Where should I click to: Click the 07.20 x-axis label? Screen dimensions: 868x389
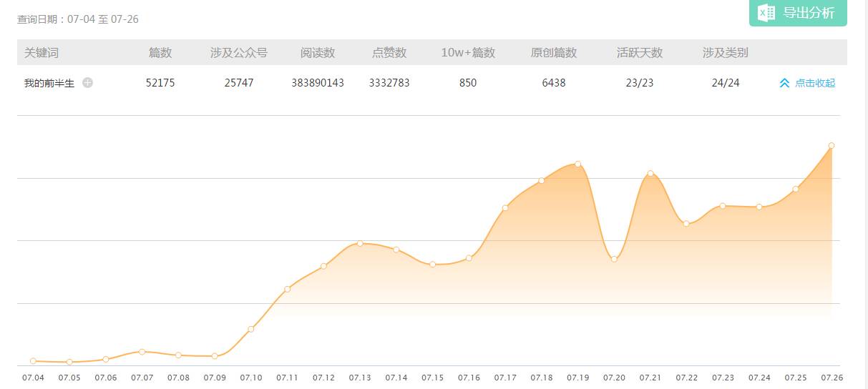click(x=614, y=378)
